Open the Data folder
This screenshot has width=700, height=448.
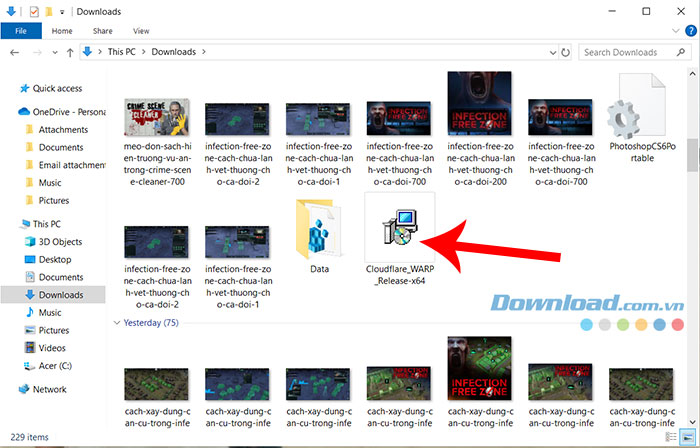point(319,233)
